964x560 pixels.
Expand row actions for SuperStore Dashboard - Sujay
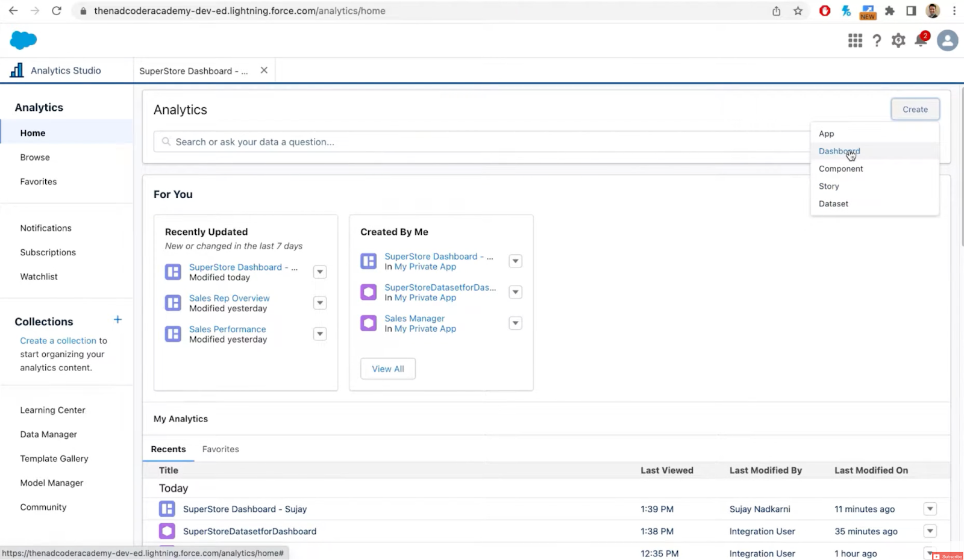pos(930,509)
